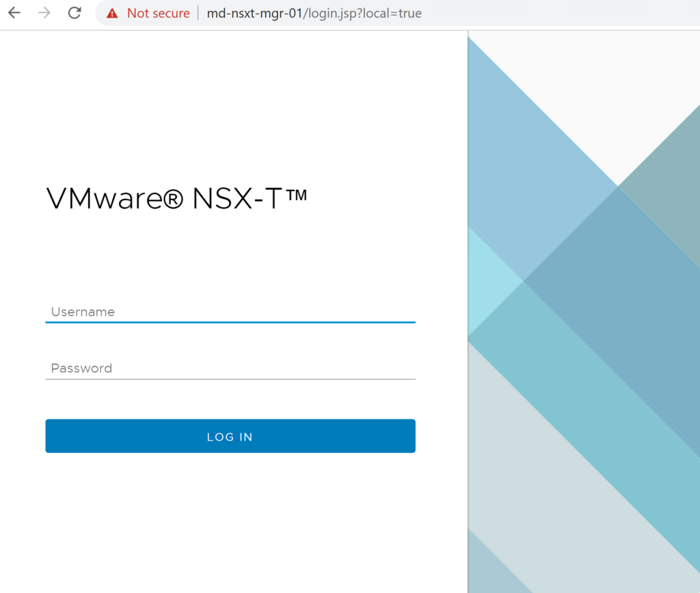Click the LOG IN button
Screen dimensions: 700x593
(230, 436)
